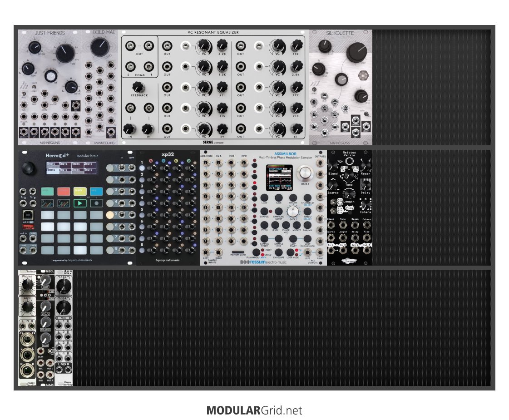509x420 pixels.
Task: Click the MEMORY CARD slot on Assimil8or
Action: 238,252
